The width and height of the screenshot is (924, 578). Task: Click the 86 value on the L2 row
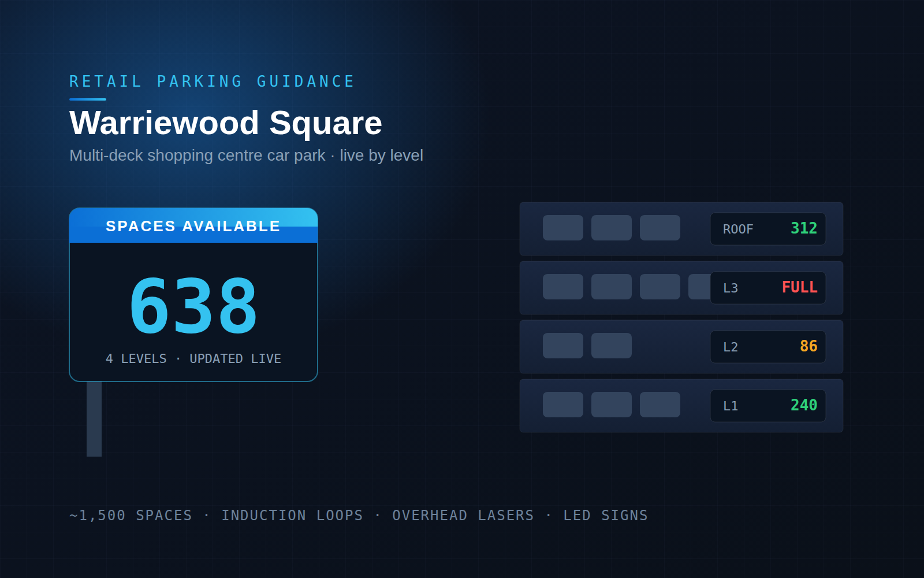808,346
